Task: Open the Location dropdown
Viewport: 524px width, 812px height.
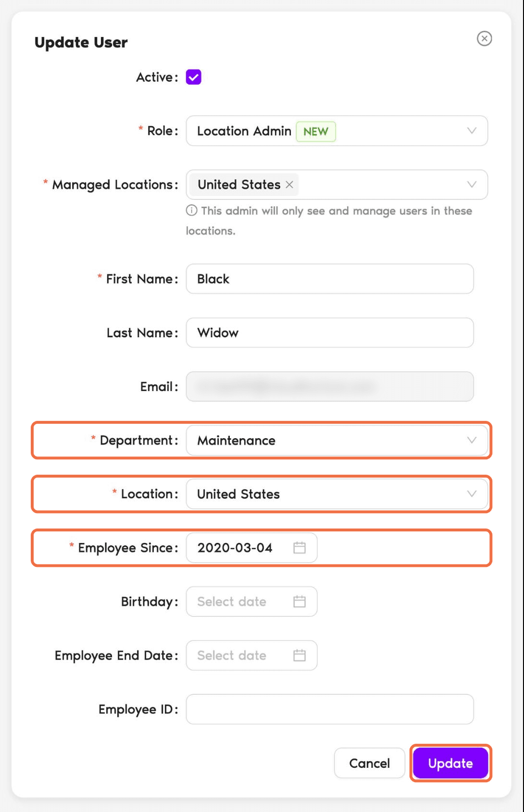Action: coord(337,494)
